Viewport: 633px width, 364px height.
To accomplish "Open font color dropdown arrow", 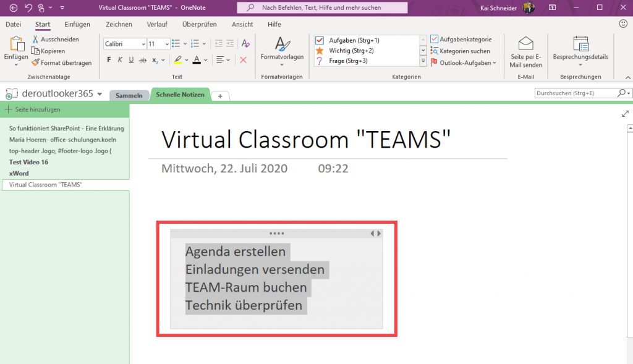I will tap(205, 60).
